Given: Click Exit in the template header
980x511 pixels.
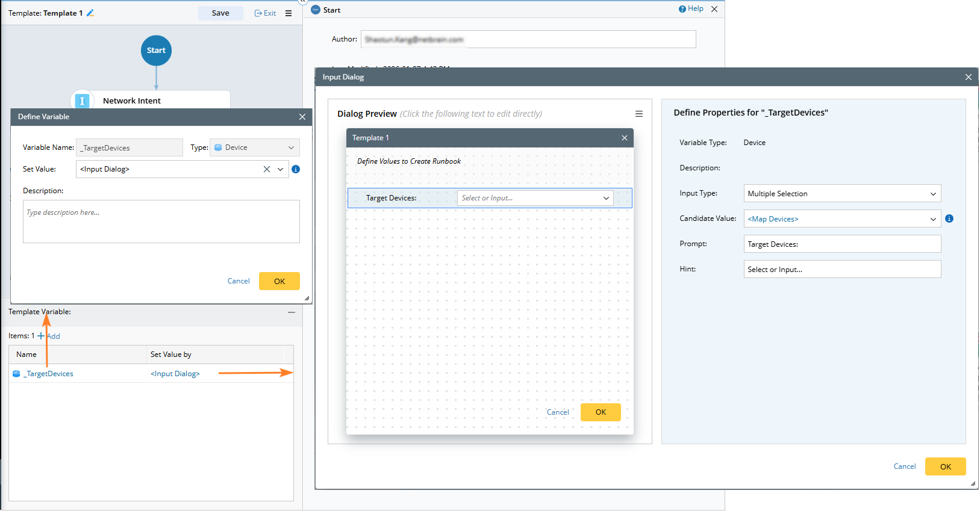Looking at the screenshot, I should pos(266,13).
